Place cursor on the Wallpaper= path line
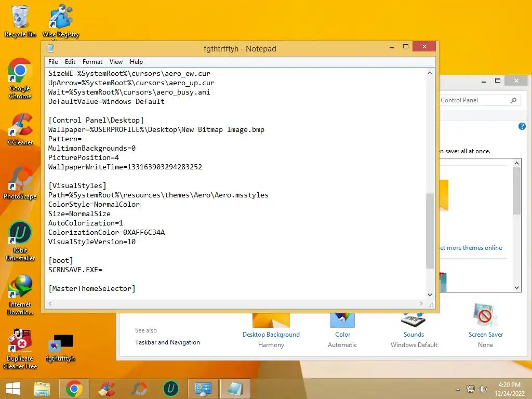Viewport: 532px width, 399px height. (156, 129)
